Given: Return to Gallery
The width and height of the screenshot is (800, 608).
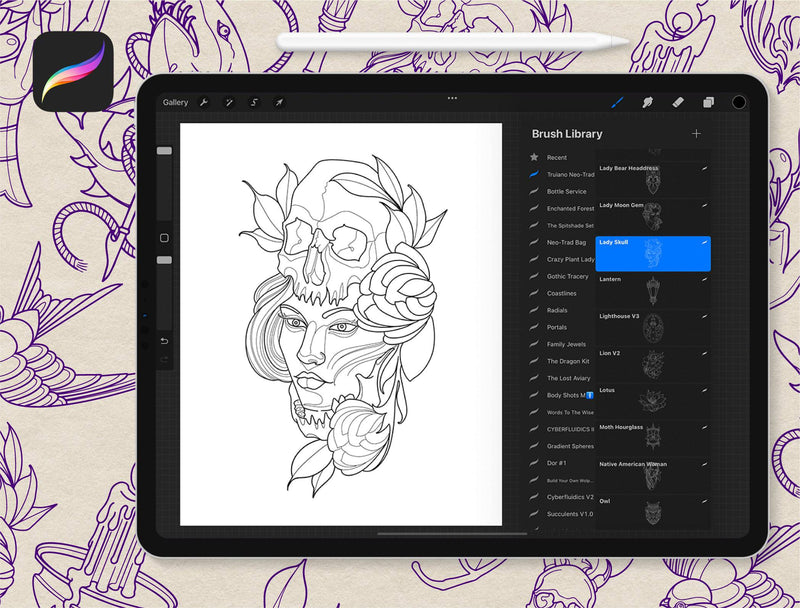Looking at the screenshot, I should pos(175,102).
